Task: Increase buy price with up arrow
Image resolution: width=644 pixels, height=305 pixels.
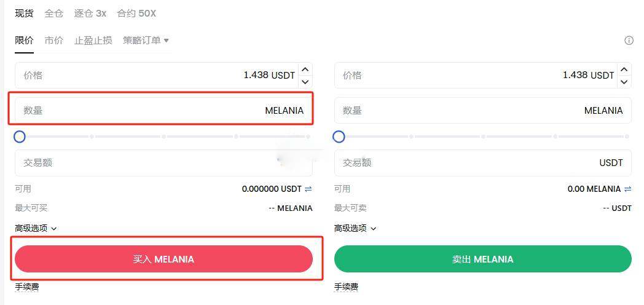Action: 305,69
